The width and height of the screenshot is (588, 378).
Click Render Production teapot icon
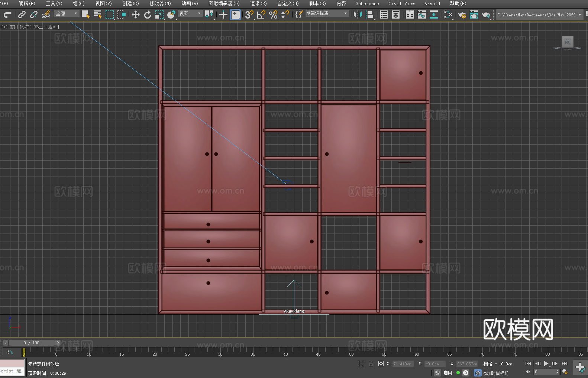[486, 14]
